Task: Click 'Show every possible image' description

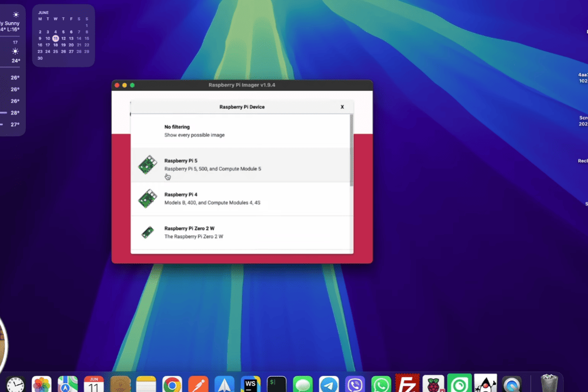Action: [194, 135]
